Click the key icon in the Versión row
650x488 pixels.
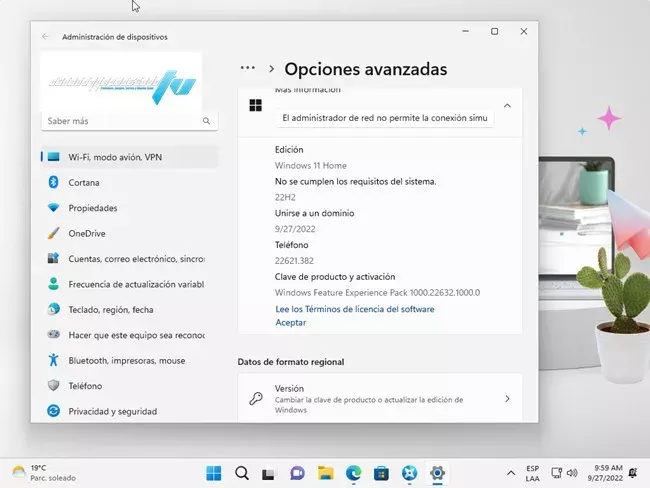(x=256, y=398)
